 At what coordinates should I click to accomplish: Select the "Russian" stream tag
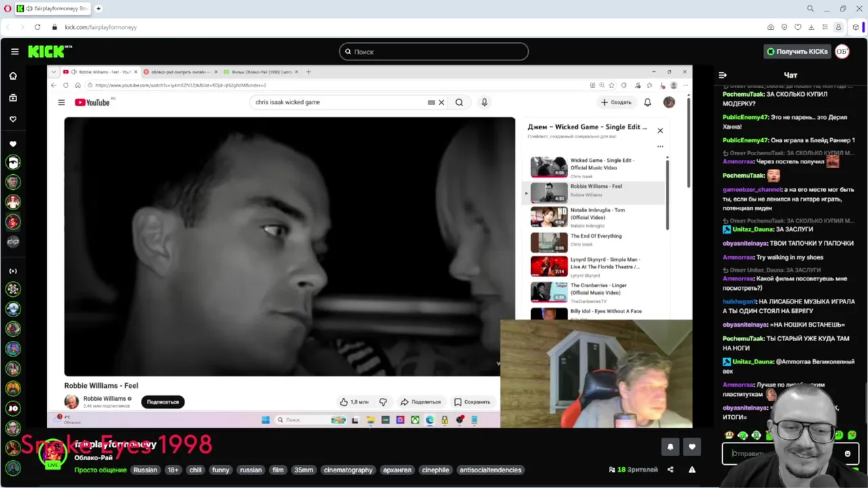145,470
